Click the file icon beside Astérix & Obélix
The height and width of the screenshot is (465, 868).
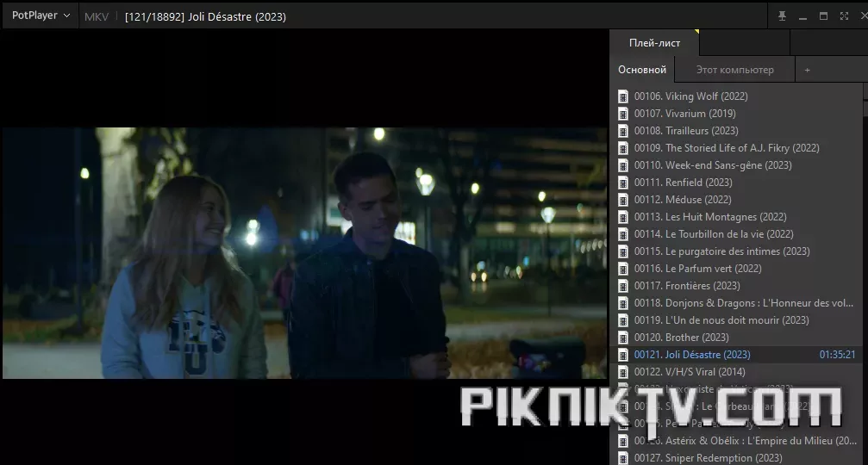622,441
